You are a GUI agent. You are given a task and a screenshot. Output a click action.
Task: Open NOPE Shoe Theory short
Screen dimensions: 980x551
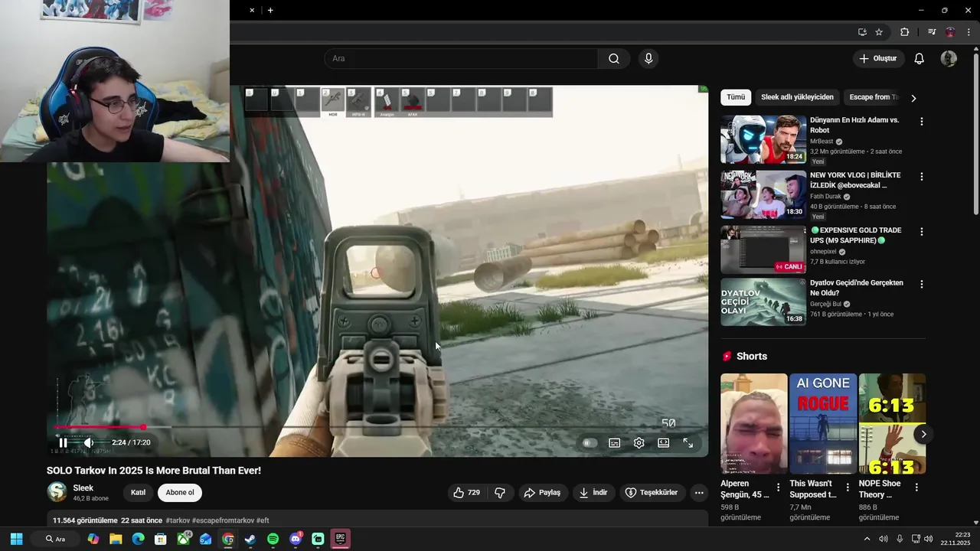coord(892,423)
